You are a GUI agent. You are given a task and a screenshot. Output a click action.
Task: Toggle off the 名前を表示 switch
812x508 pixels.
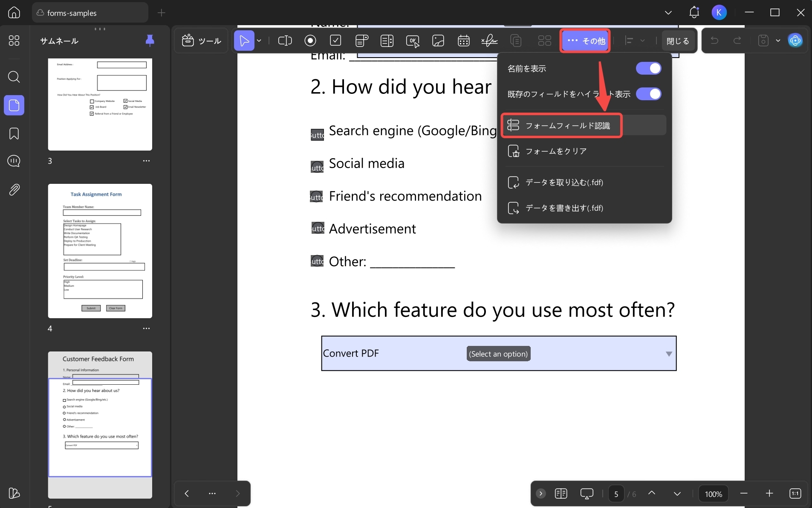coord(648,68)
